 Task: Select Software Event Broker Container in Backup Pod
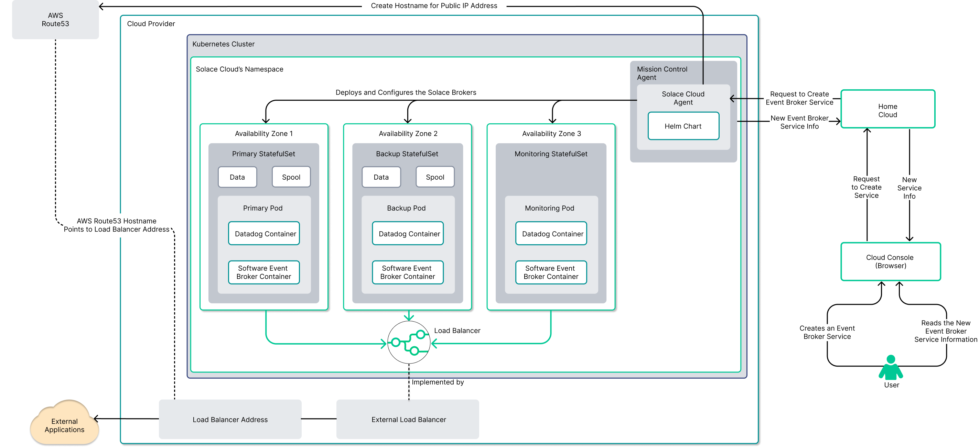tap(408, 272)
